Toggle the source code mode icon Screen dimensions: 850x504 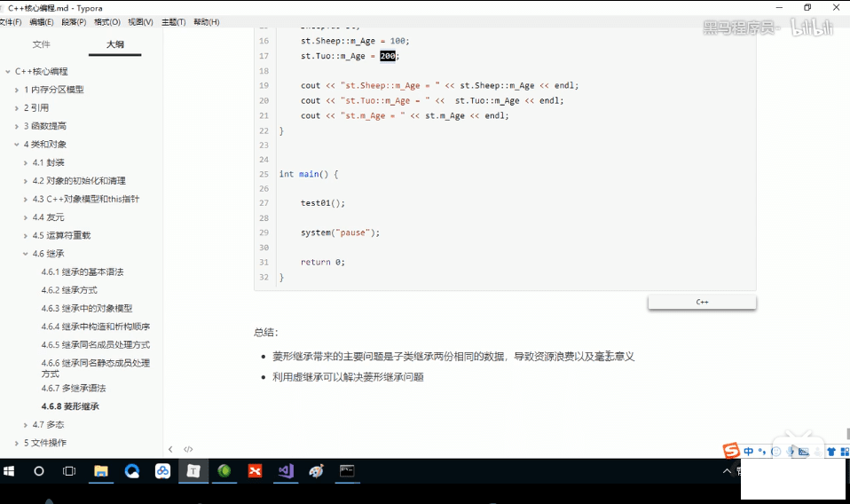tap(188, 449)
